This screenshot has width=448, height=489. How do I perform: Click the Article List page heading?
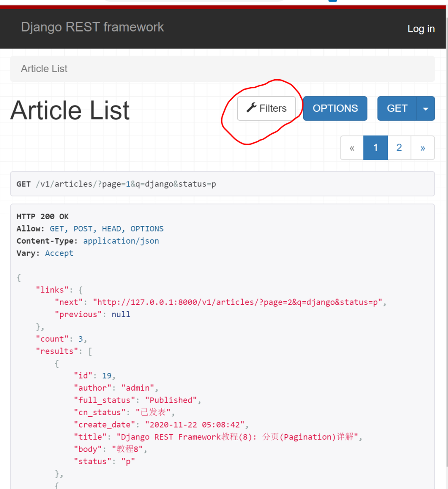click(x=70, y=110)
